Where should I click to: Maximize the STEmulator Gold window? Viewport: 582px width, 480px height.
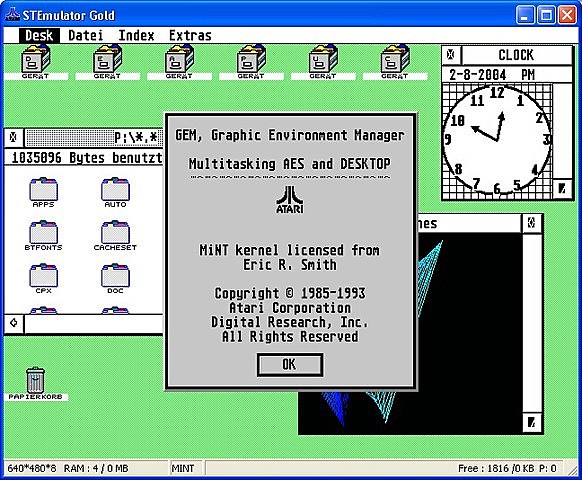546,15
